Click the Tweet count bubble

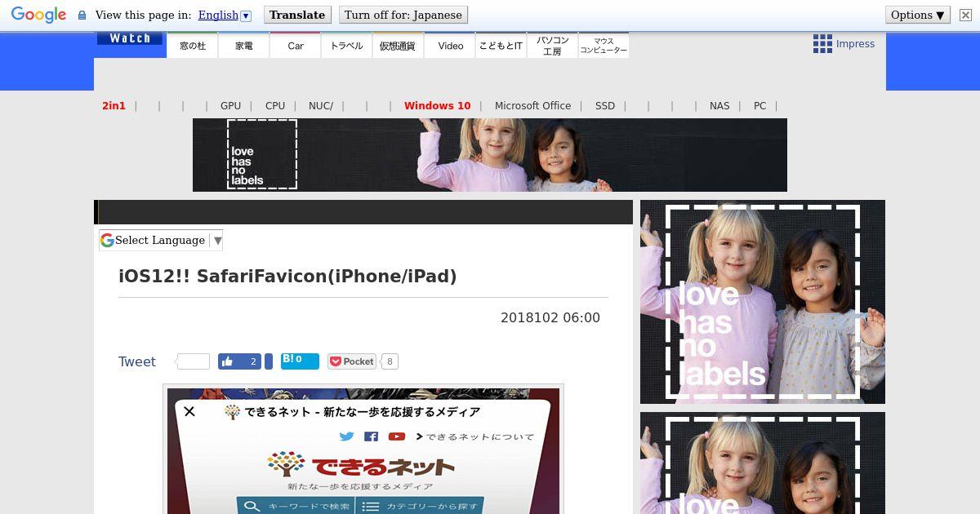[193, 361]
